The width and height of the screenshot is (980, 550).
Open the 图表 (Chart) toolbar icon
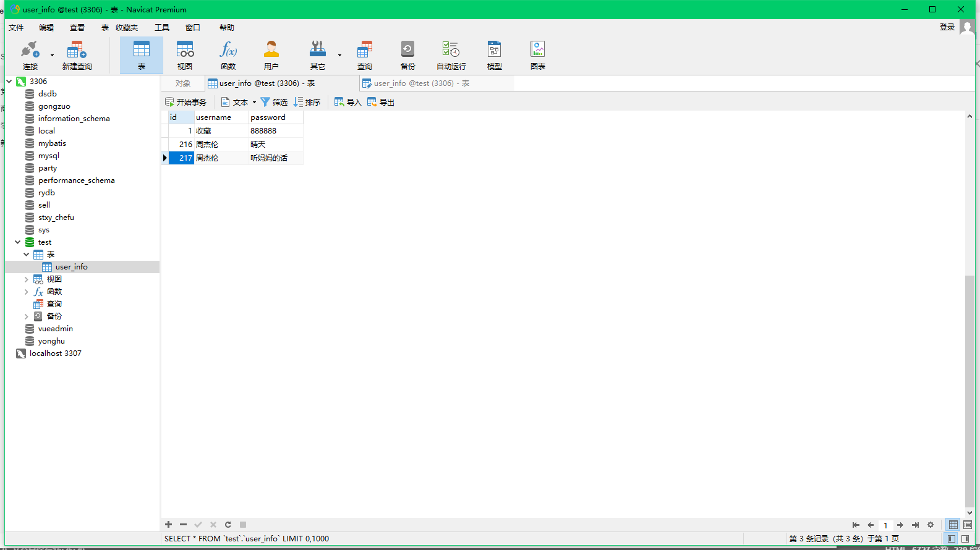(537, 55)
